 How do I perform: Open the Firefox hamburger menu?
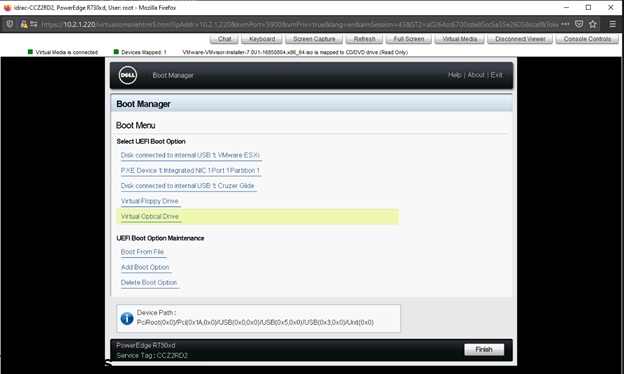tap(613, 24)
